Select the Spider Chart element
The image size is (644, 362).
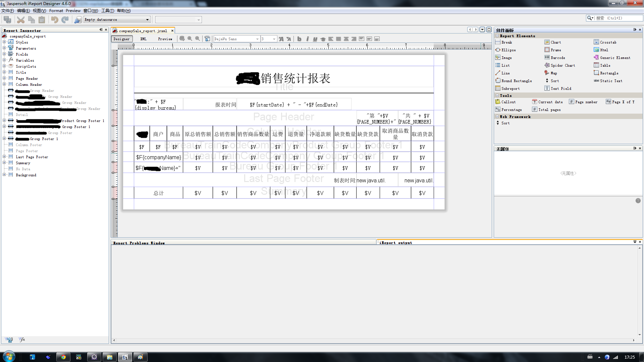559,65
